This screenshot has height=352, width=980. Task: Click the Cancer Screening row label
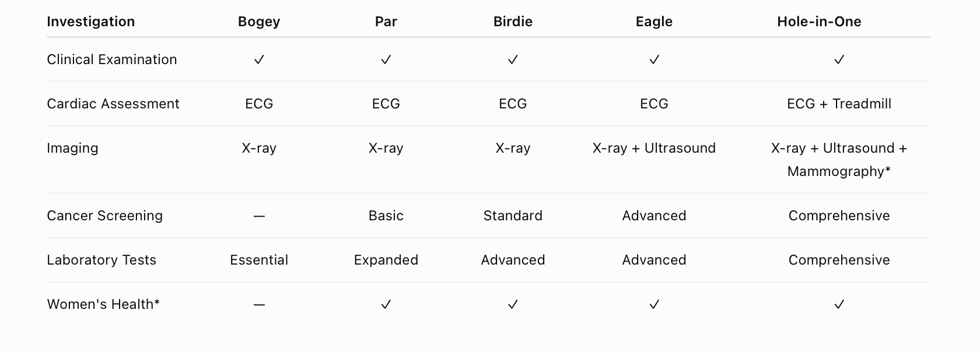(x=105, y=216)
